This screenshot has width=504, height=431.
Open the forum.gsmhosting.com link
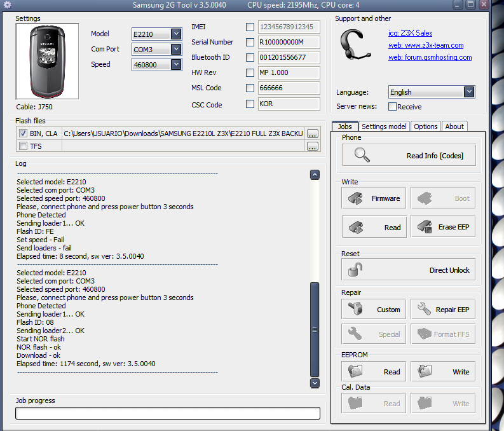pyautogui.click(x=430, y=58)
